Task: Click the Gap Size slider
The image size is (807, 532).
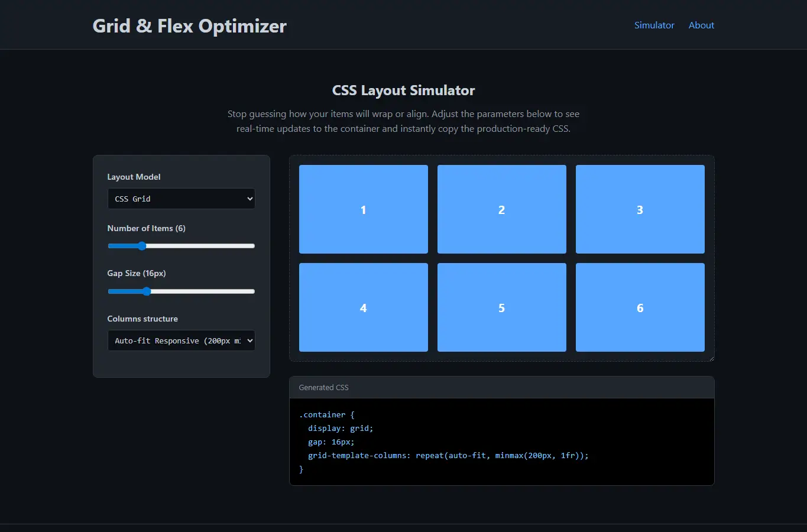Action: [x=182, y=291]
